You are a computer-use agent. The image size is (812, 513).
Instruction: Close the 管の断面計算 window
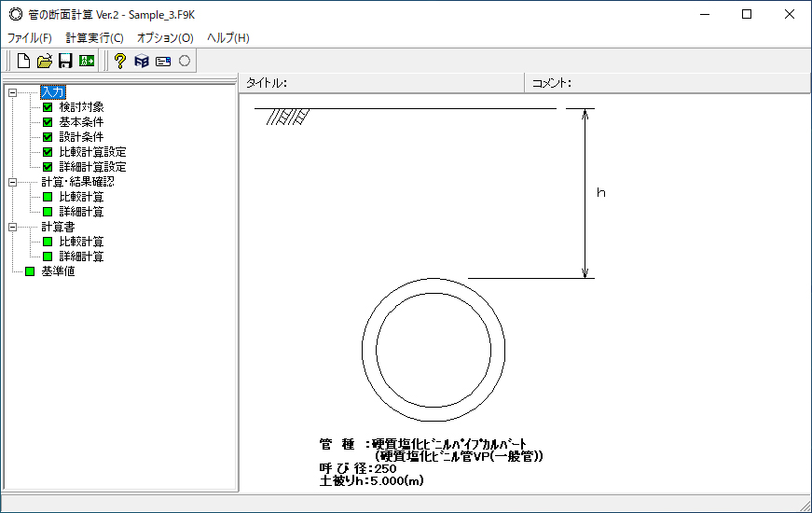coord(790,15)
